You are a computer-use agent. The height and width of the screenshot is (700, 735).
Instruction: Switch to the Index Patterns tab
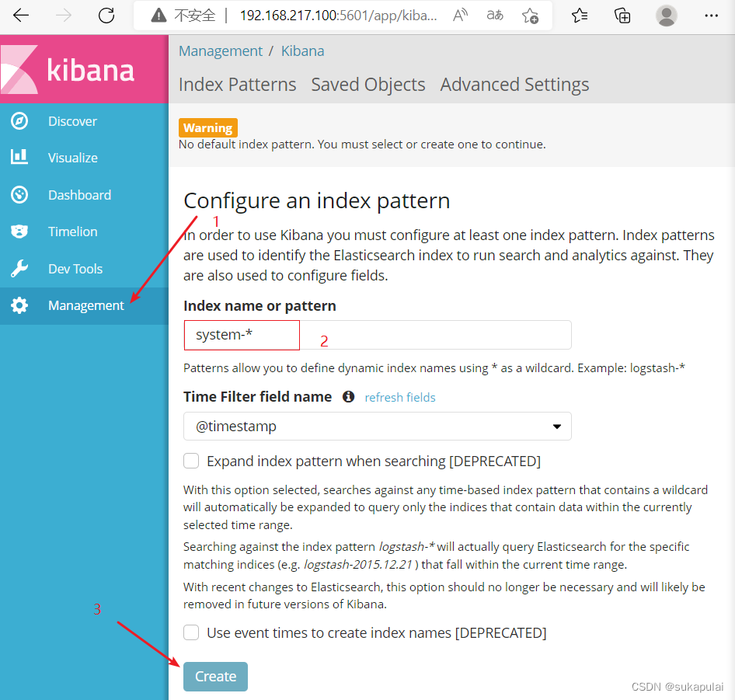point(237,85)
